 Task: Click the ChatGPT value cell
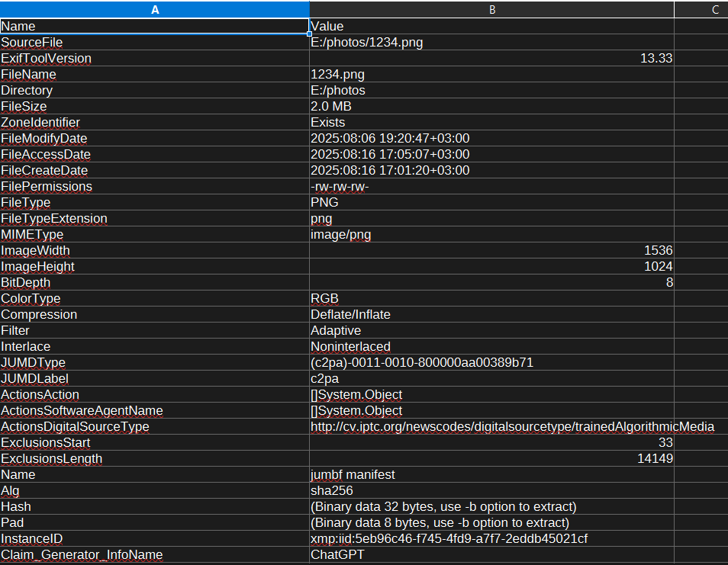click(337, 555)
